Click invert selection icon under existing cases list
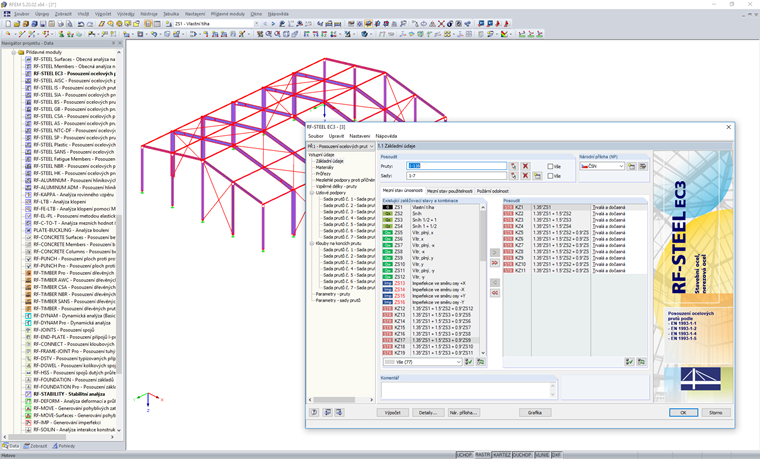 click(x=480, y=362)
